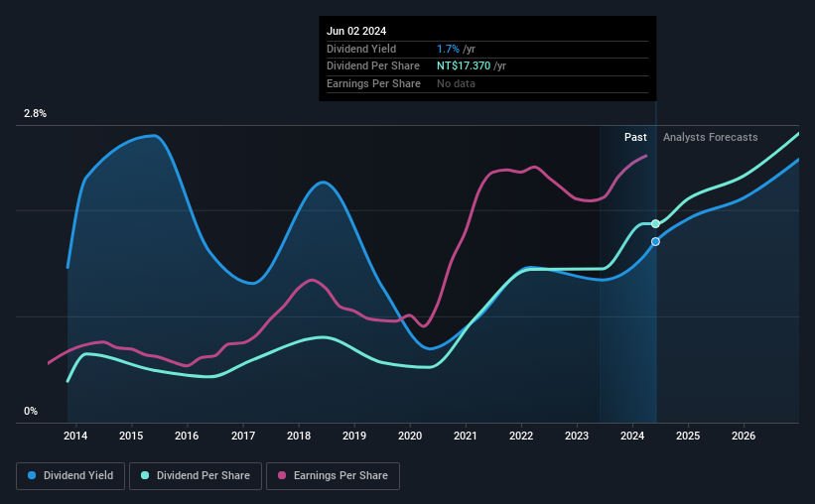Click the 'No data' earnings tooltip value
This screenshot has width=815, height=504.
tap(456, 83)
